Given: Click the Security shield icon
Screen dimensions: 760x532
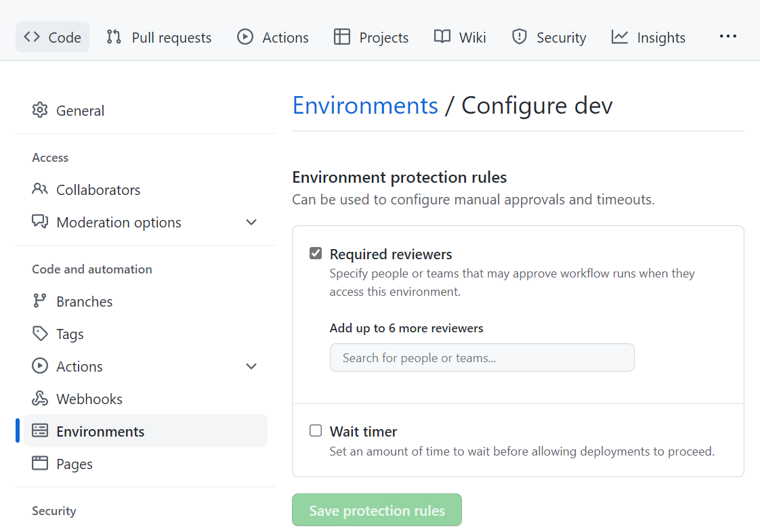Looking at the screenshot, I should point(519,37).
